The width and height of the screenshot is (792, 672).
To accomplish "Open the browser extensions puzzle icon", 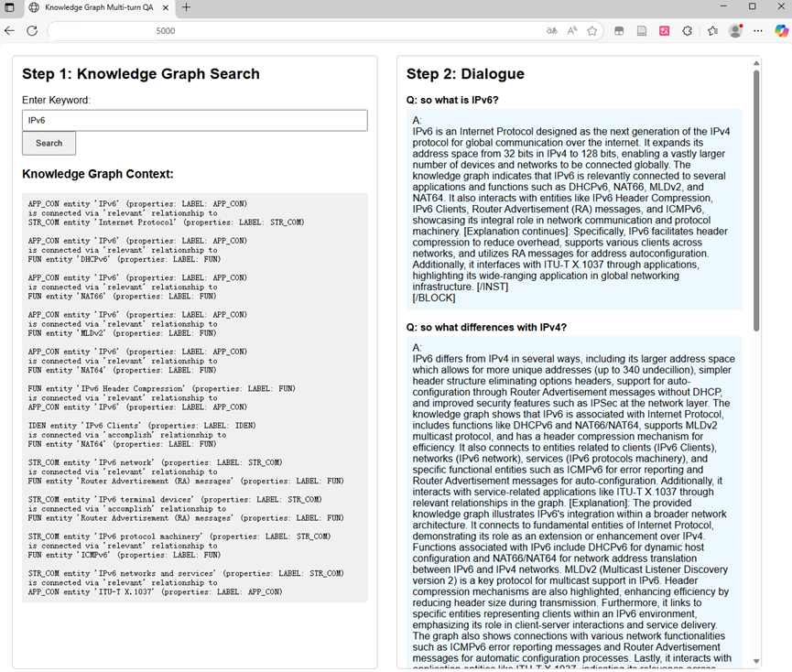I will click(687, 31).
